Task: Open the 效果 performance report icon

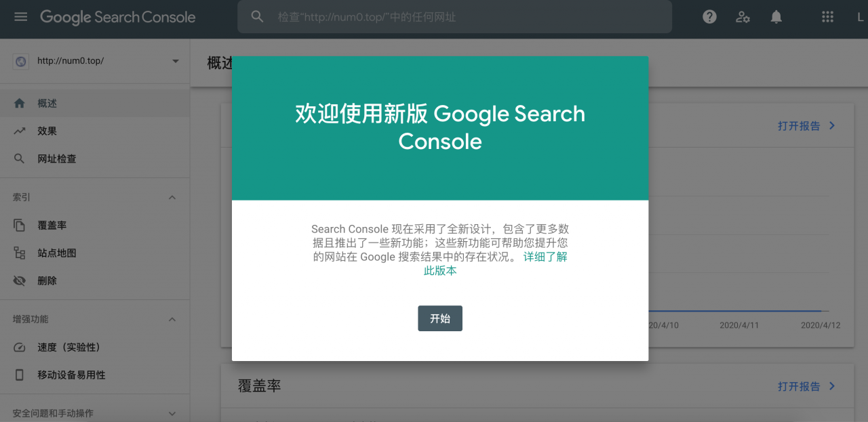Action: [x=20, y=131]
